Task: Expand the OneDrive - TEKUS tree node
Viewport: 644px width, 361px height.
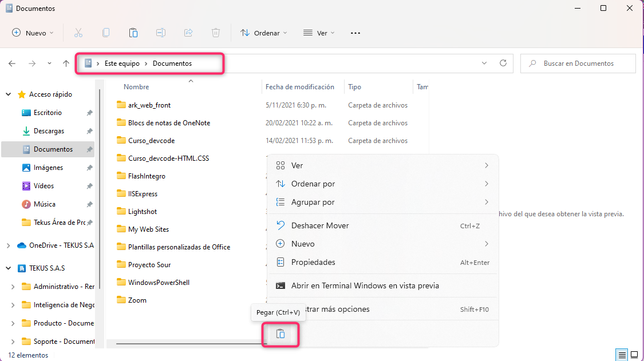Action: (8, 245)
